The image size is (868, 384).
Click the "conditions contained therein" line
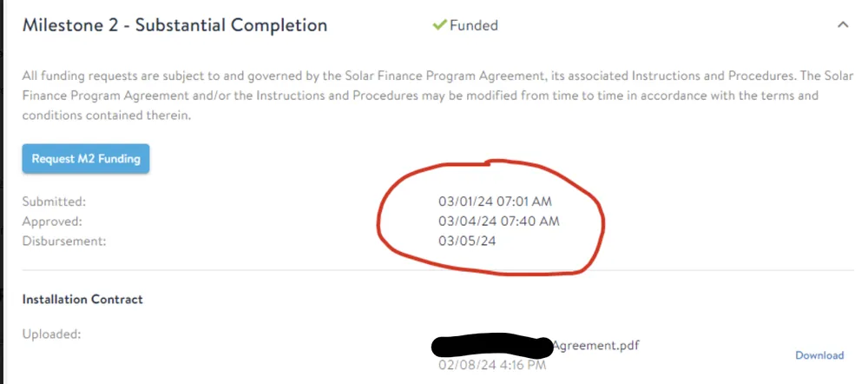click(x=103, y=115)
